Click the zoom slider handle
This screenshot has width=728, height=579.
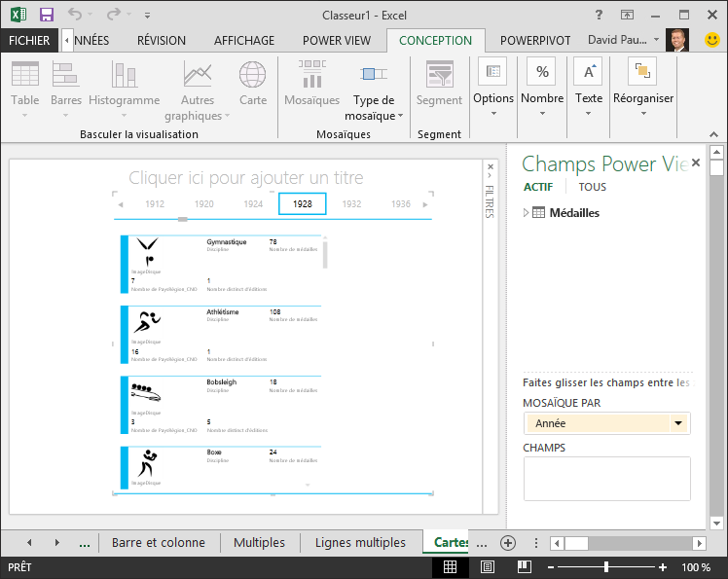[x=606, y=567]
